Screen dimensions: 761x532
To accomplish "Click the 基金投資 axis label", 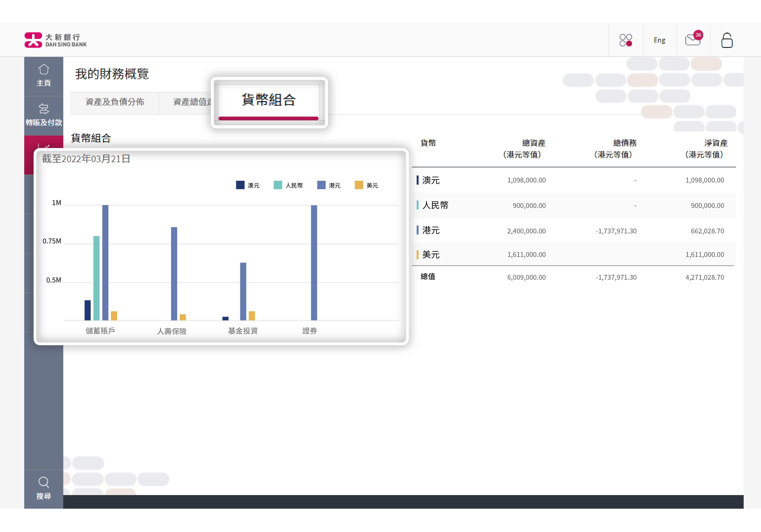I will pos(243,331).
